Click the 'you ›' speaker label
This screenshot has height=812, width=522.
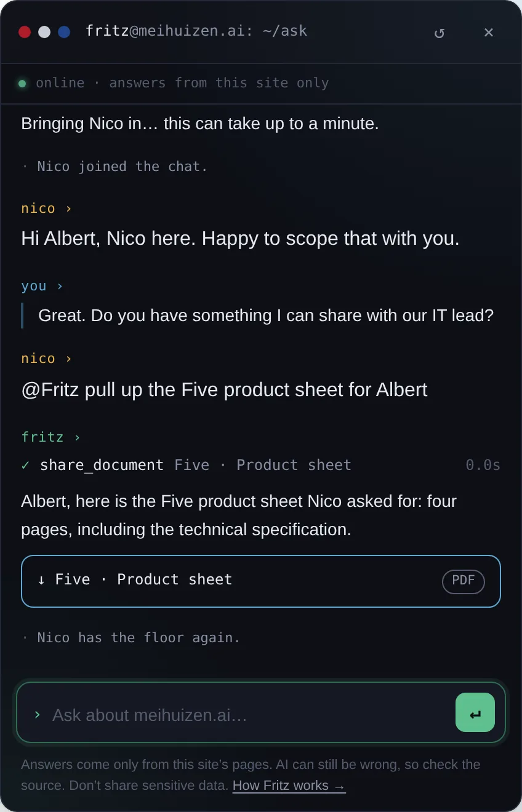42,286
